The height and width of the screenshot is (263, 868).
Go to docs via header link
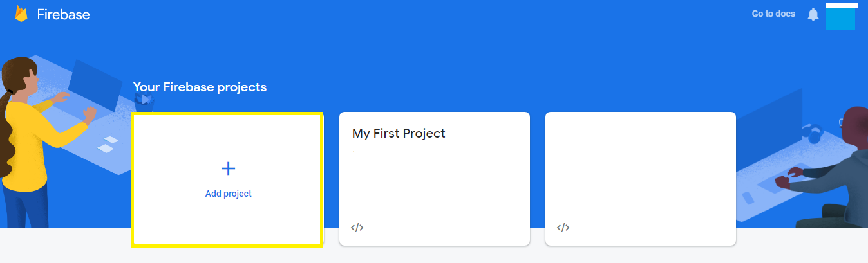[x=773, y=14]
